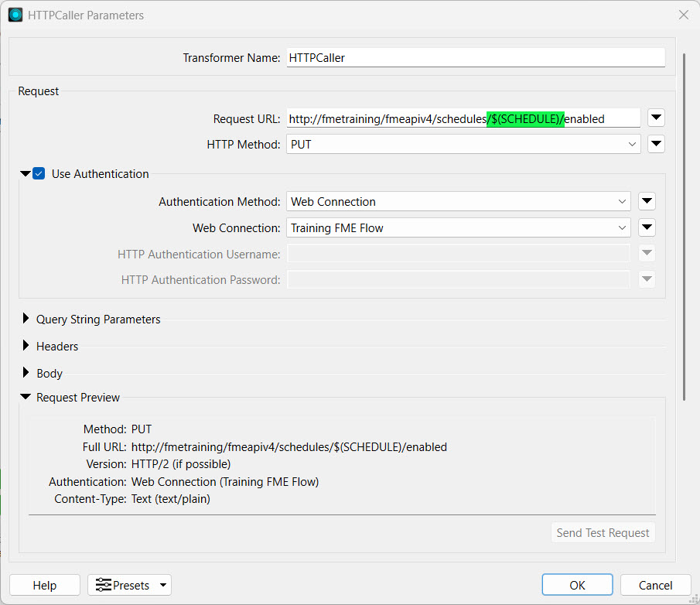The height and width of the screenshot is (605, 700).
Task: Expand the Query String Parameters section
Action: (x=26, y=319)
